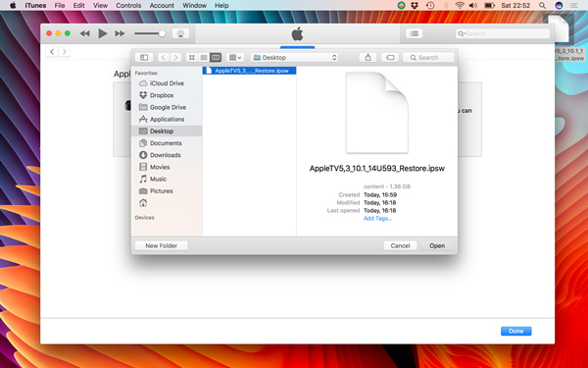Open the File menu

pos(60,5)
